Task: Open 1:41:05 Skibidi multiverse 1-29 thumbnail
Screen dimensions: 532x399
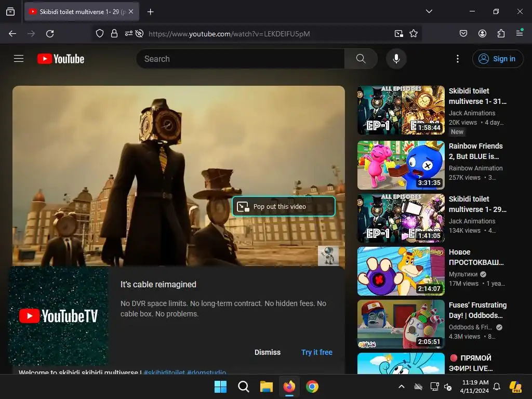Action: point(401,218)
